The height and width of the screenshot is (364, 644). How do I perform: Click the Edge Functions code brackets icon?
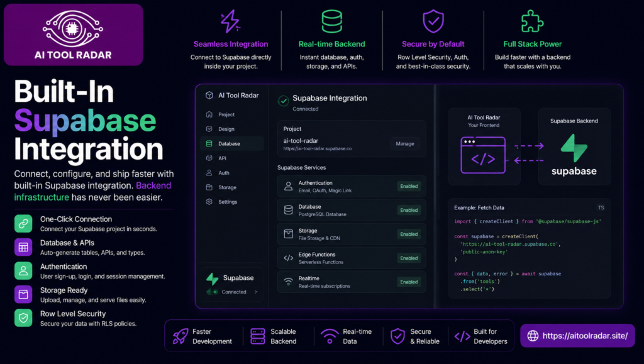click(288, 258)
